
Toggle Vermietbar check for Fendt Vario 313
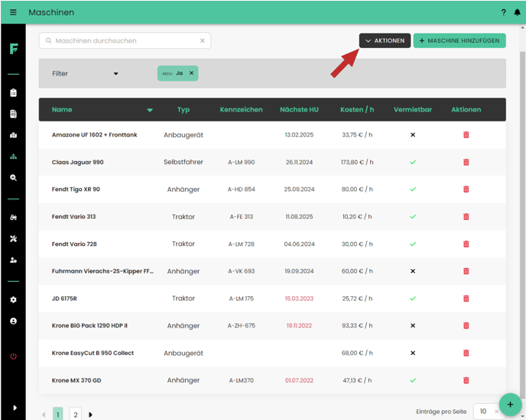[x=413, y=217]
